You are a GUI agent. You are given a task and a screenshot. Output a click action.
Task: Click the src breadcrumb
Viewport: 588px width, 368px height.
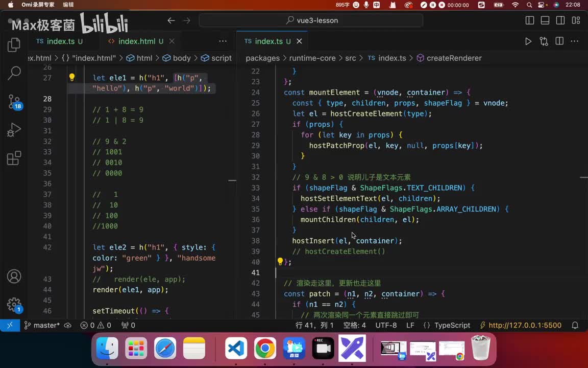point(350,58)
